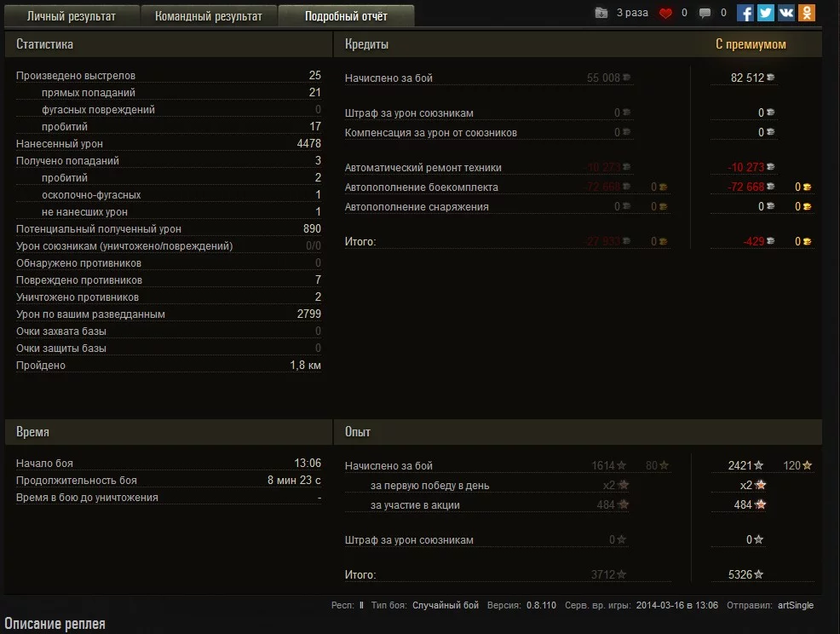Screen dimensions: 840x634
Task: Click free experience value 120 with star
Action: 797,466
